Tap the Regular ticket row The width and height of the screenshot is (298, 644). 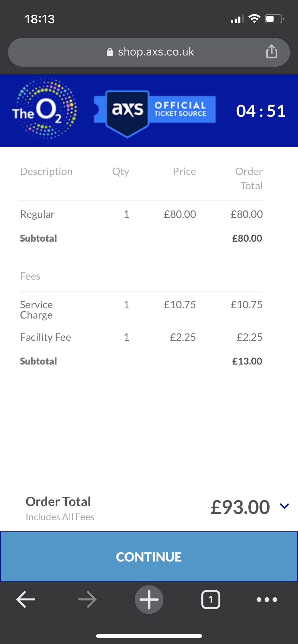pos(141,214)
